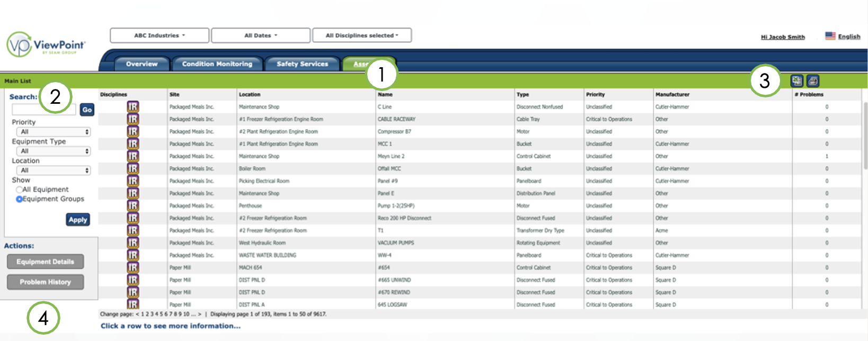The image size is (868, 341).
Task: Click the Hi Jacob Smith link
Action: tap(783, 37)
